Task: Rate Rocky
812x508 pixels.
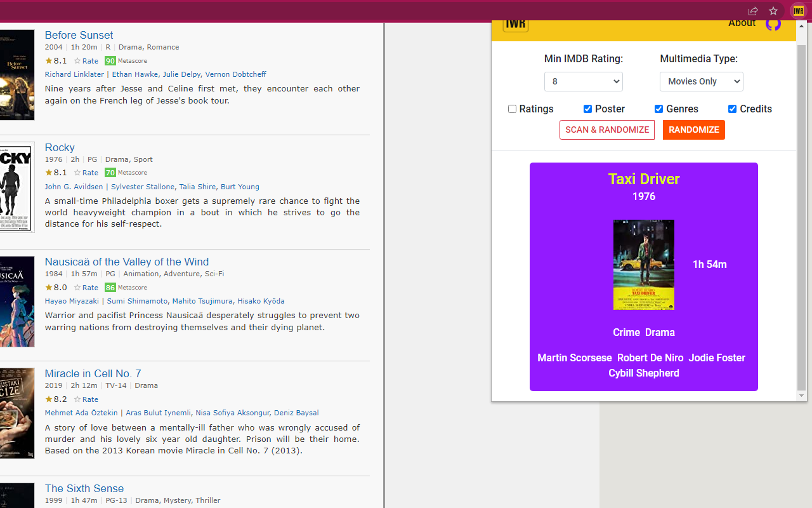Action: [x=86, y=173]
